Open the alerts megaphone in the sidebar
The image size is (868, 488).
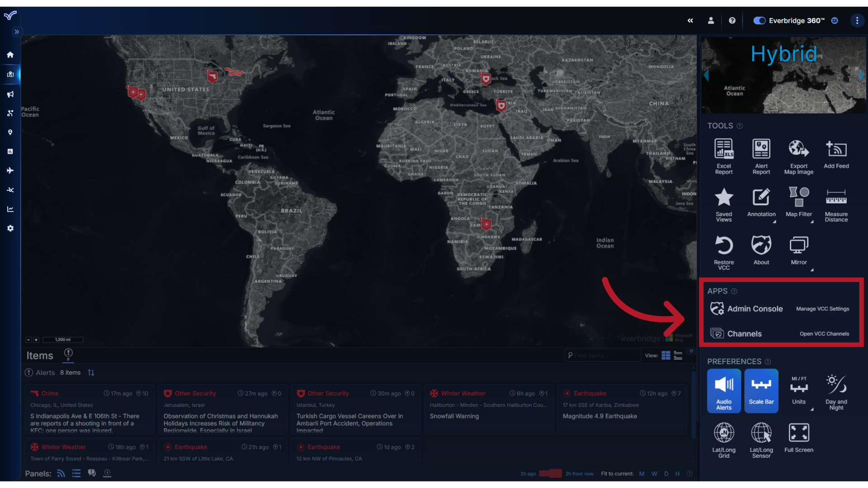(10, 94)
